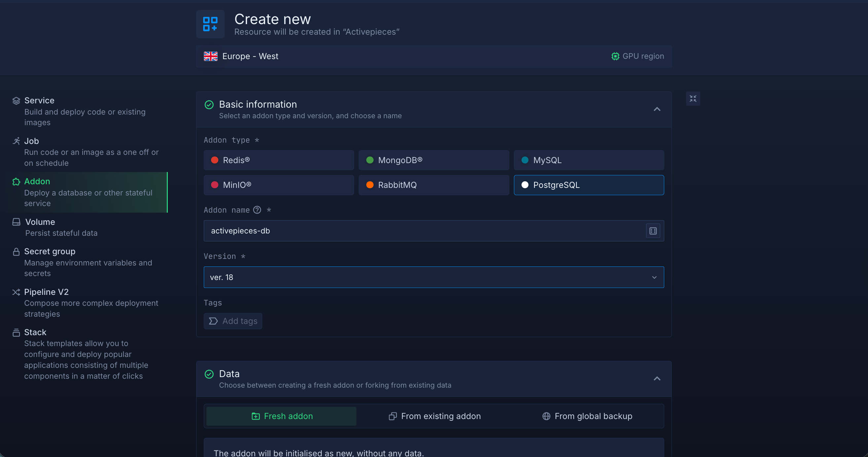The width and height of the screenshot is (868, 457).
Task: Click the generate name icon in the addon name field
Action: [653, 231]
